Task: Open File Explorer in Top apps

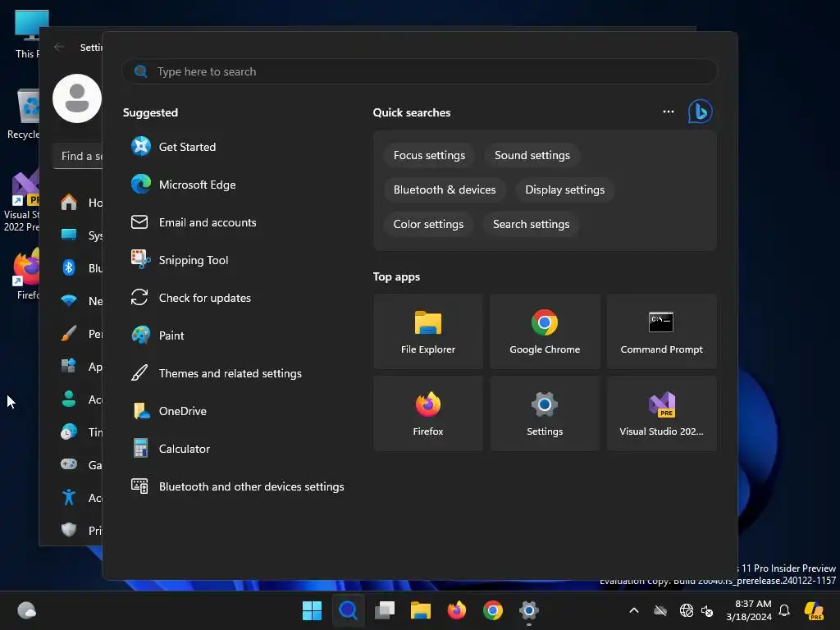Action: pos(428,331)
